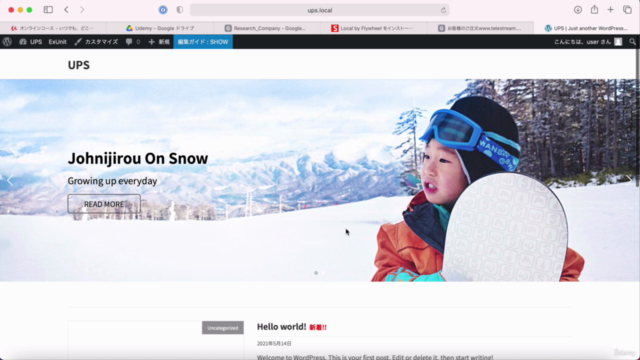The image size is (640, 360).
Task: Reload the page with the refresh icon
Action: (443, 10)
